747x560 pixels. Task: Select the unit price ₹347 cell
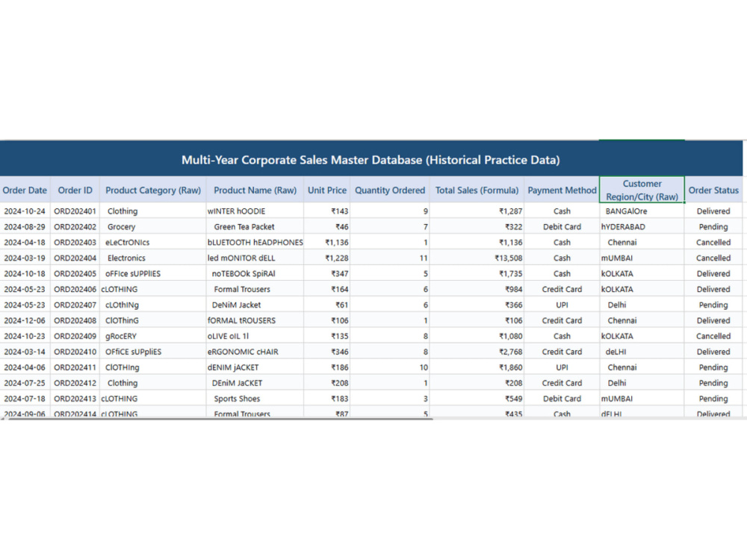pos(327,274)
